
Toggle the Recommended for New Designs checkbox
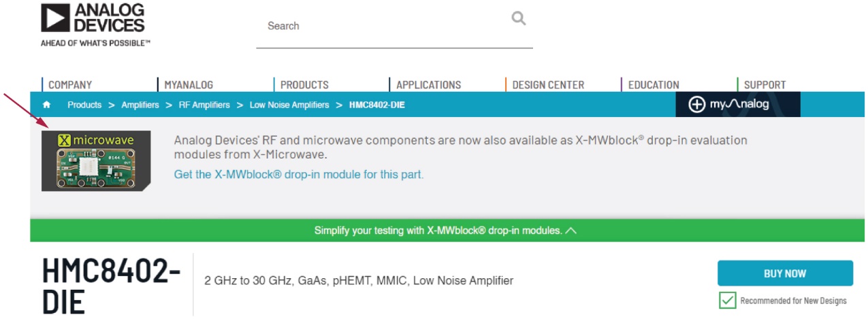(x=728, y=300)
